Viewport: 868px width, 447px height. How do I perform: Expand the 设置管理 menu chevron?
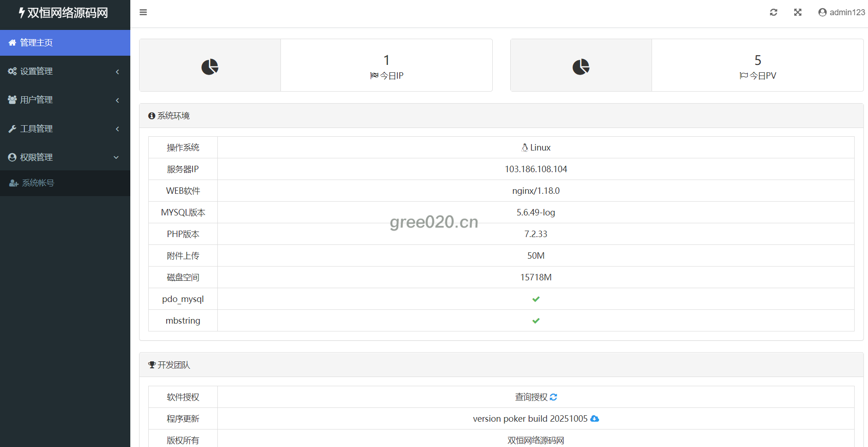point(117,71)
